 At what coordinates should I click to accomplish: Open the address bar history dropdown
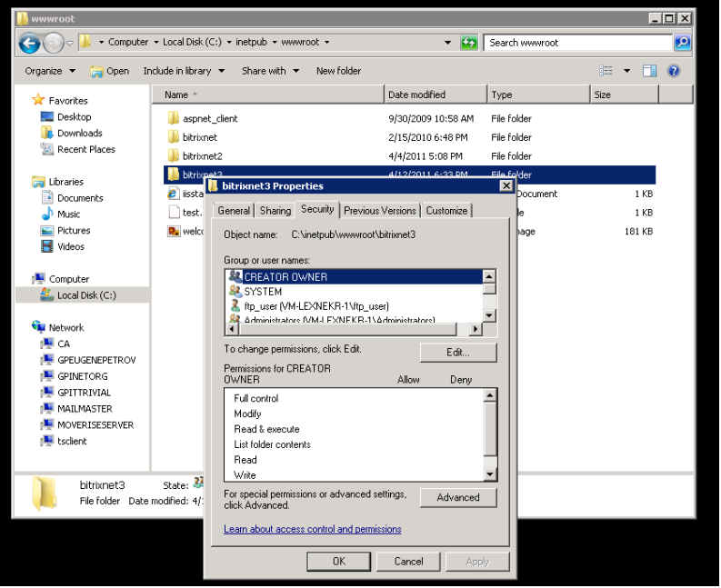pos(448,43)
